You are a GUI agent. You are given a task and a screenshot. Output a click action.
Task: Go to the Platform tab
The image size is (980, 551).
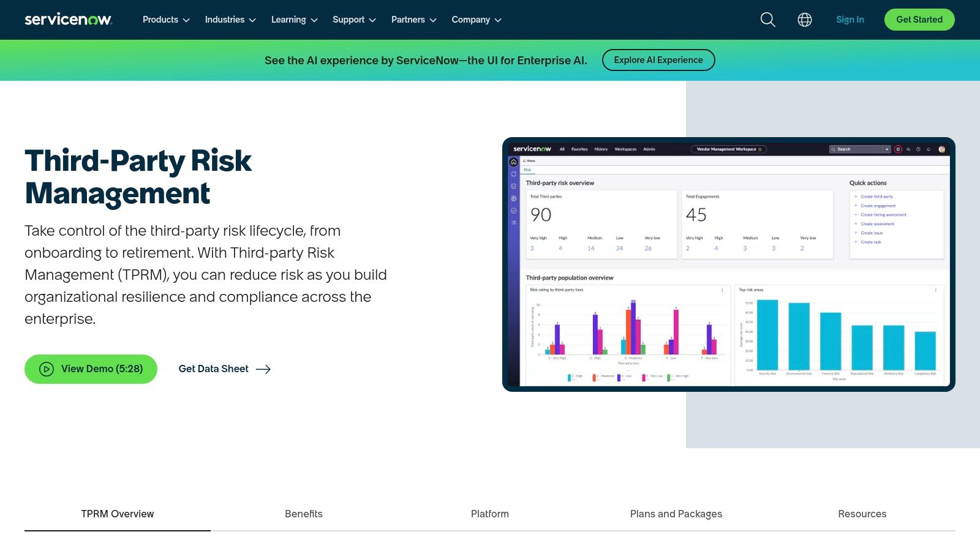pyautogui.click(x=490, y=514)
